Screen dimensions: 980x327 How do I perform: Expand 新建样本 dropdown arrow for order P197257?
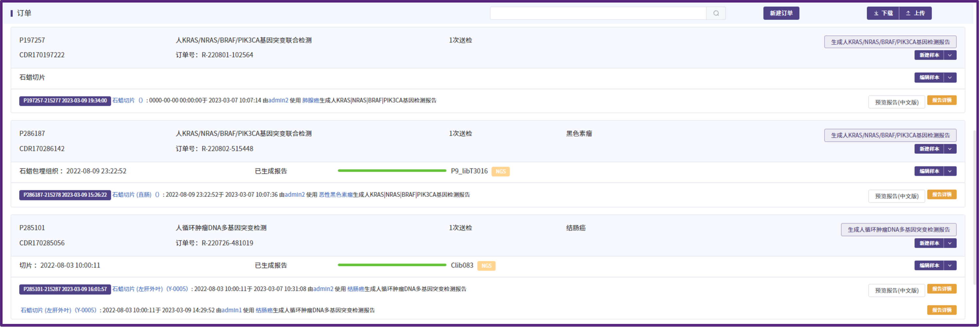[x=950, y=55]
